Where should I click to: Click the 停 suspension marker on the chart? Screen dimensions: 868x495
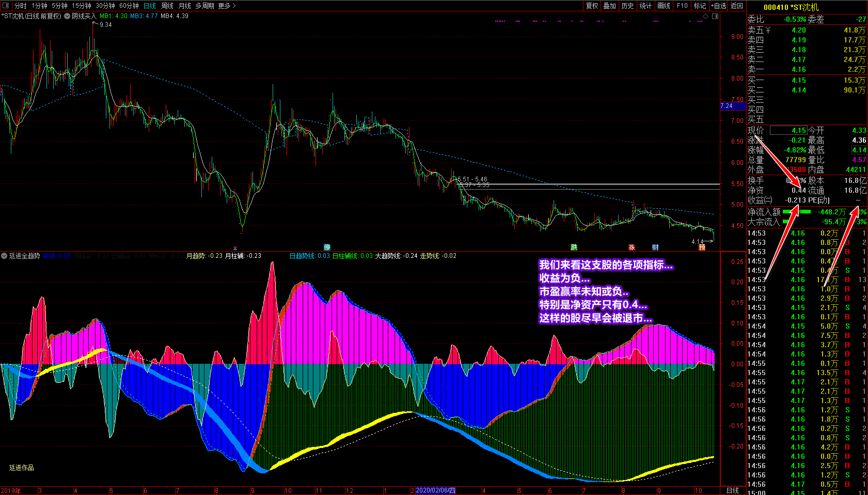point(327,247)
